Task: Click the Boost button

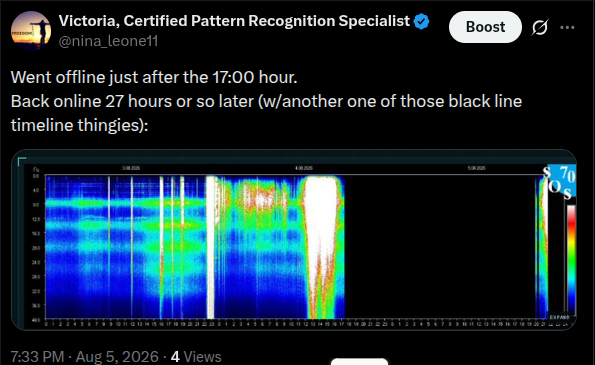Action: tap(485, 27)
